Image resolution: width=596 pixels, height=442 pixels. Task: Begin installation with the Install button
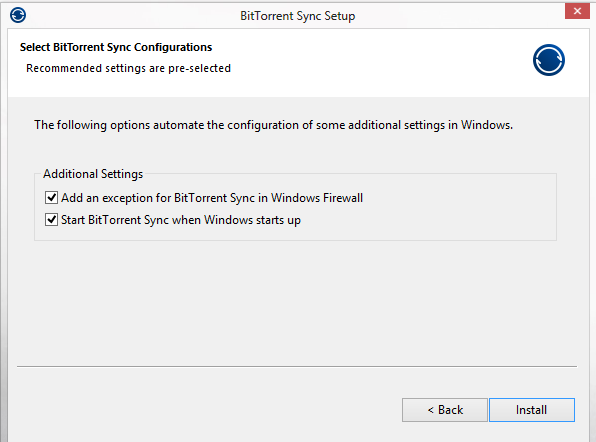pos(532,410)
